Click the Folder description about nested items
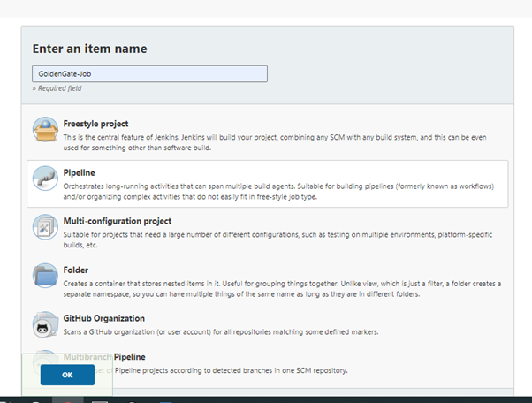Screen dimensions: 532x403 coord(282,289)
